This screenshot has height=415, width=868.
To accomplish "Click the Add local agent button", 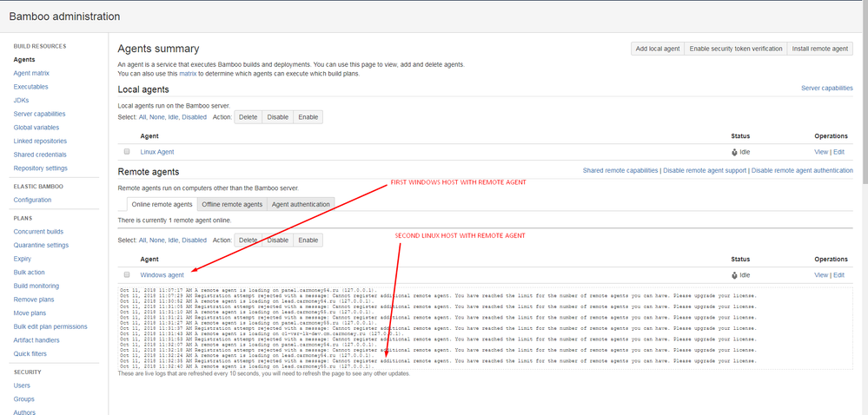I will click(658, 49).
